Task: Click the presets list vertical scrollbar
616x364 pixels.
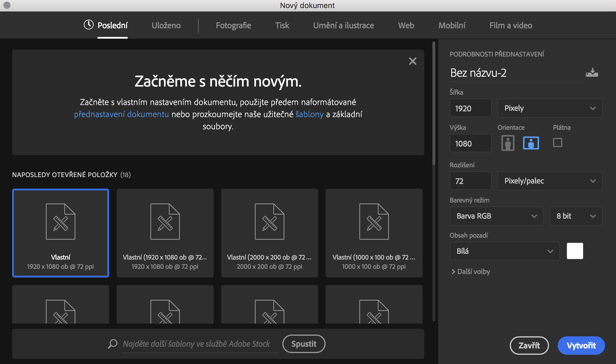Action: (434, 104)
